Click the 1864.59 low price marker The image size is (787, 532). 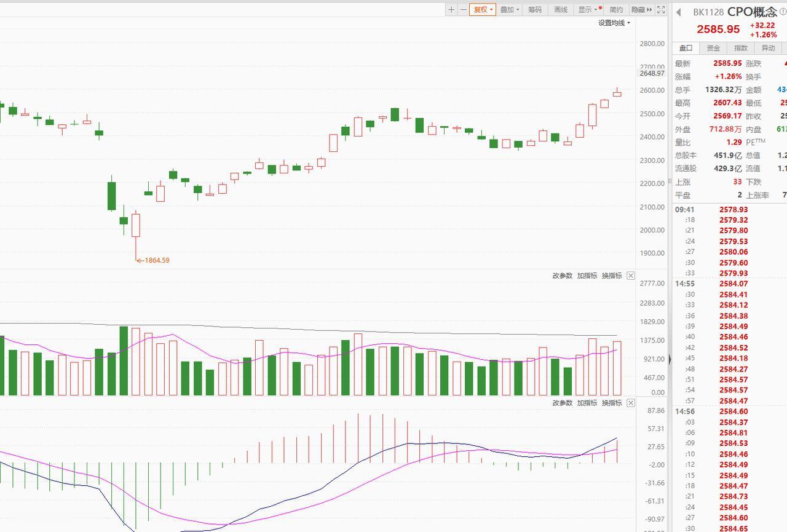pos(153,260)
